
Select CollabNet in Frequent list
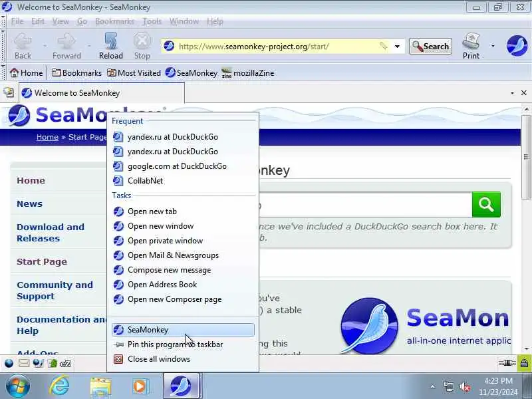coord(184,180)
